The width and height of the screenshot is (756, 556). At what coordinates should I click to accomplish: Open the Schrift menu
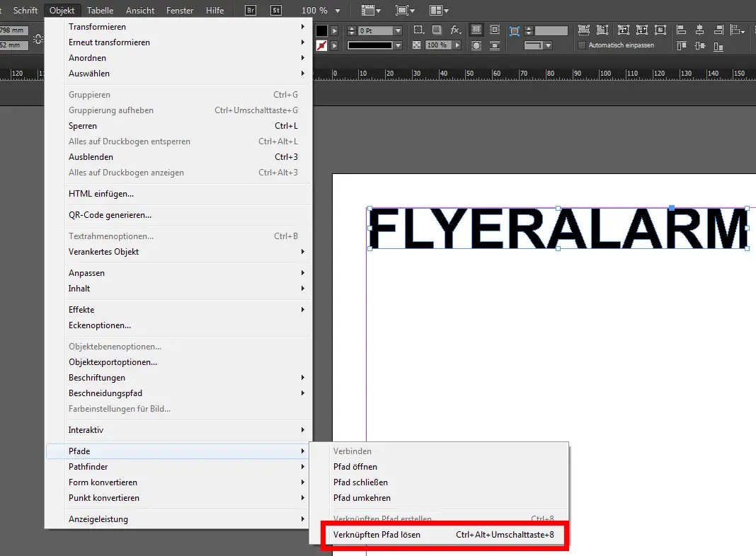25,10
